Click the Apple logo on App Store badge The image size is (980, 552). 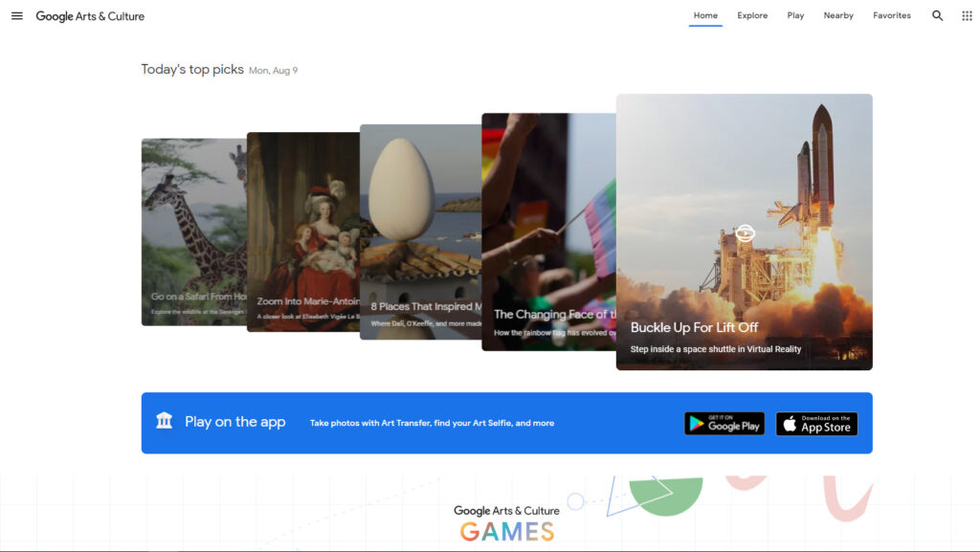click(x=790, y=424)
